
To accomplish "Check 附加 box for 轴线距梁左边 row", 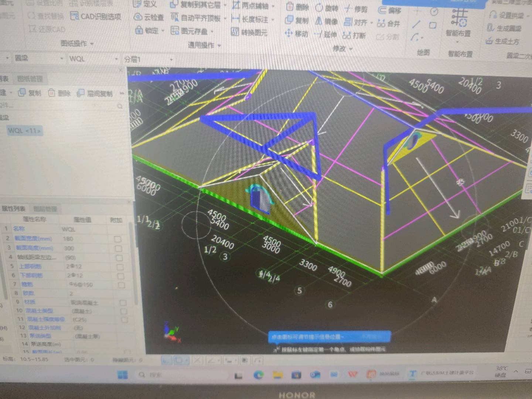I will pyautogui.click(x=119, y=258).
